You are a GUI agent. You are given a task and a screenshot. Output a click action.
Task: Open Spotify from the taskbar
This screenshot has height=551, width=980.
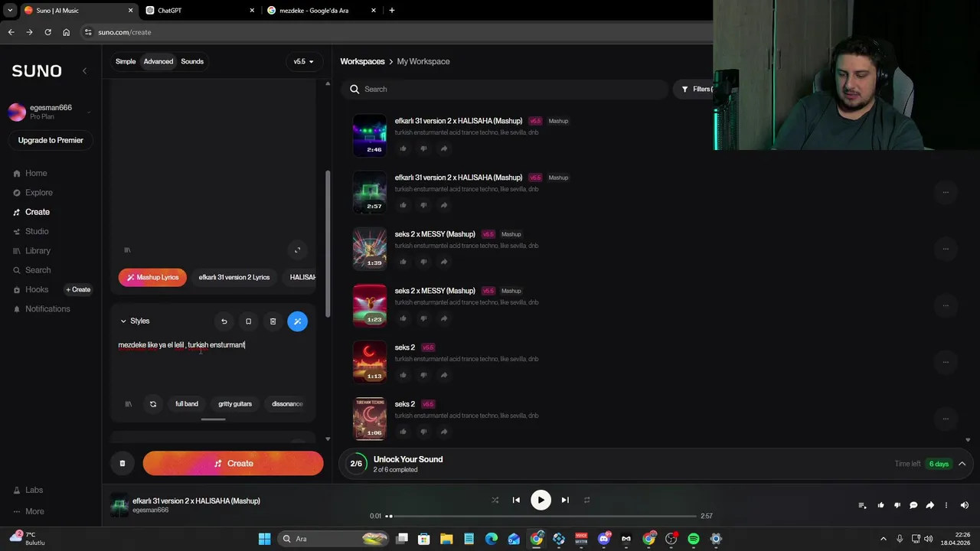pyautogui.click(x=694, y=539)
